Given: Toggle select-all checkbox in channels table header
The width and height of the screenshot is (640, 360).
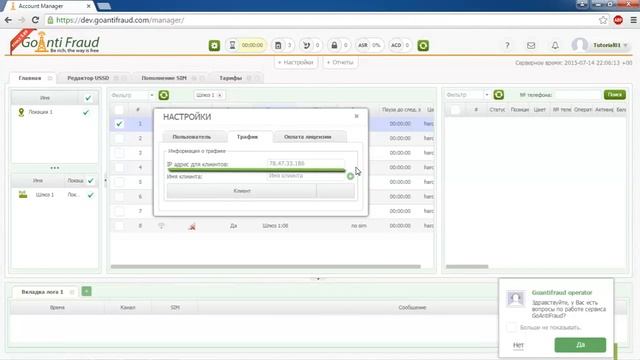Looking at the screenshot, I should (x=119, y=110).
